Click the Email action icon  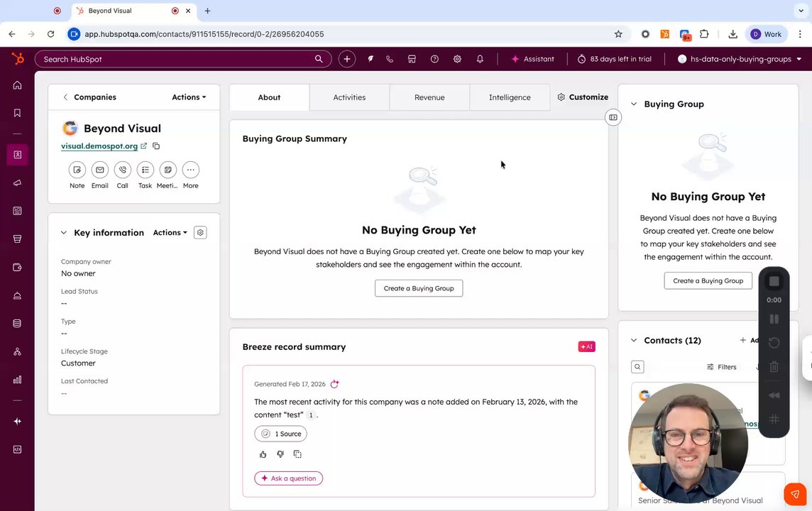pos(100,170)
